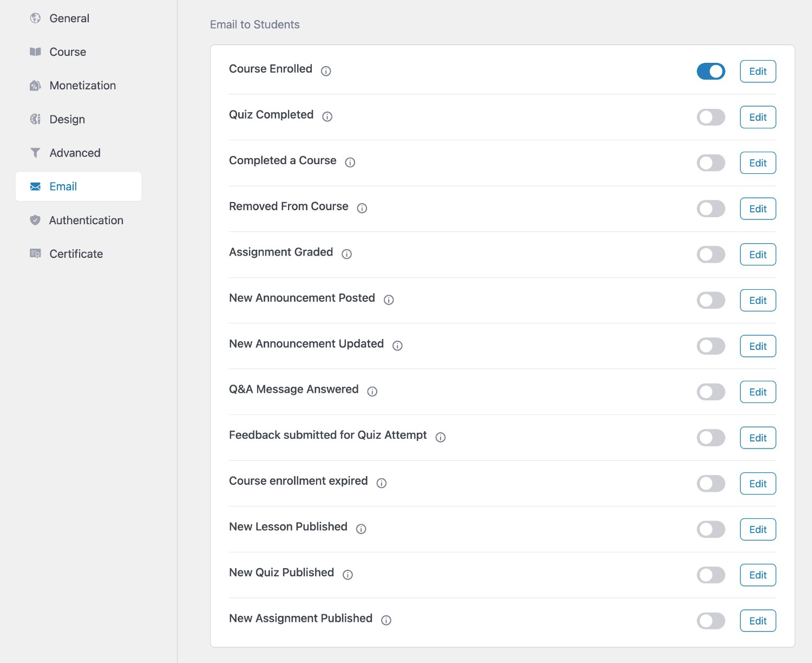
Task: Enable Course enrollment expired toggle
Action: [x=711, y=483]
